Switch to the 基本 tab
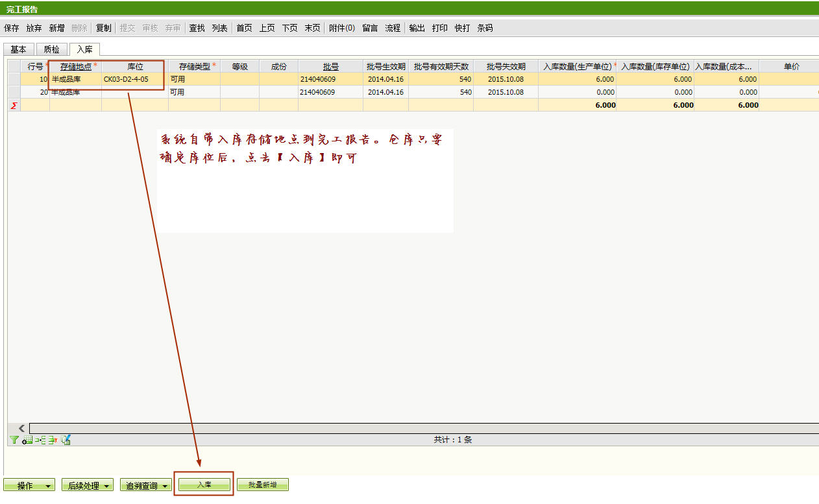 [x=19, y=49]
